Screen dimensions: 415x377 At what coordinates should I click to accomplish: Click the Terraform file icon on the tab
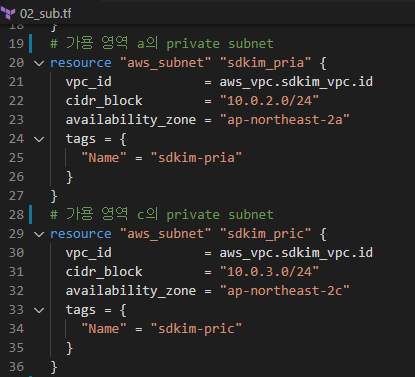coord(8,13)
